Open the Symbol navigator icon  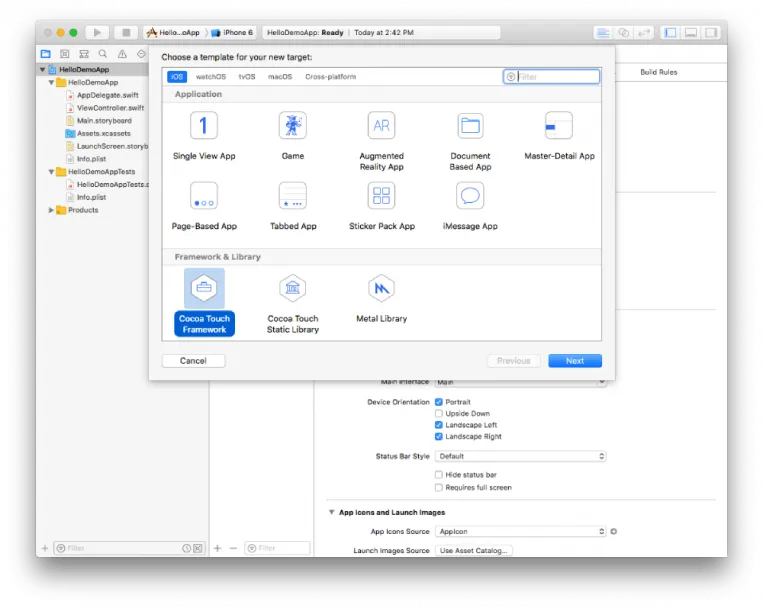click(x=84, y=54)
